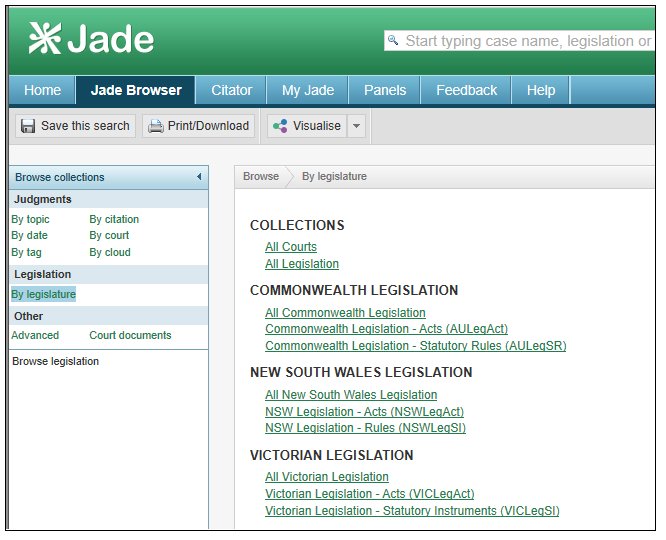Image resolution: width=666 pixels, height=540 pixels.
Task: Click NEW SOUTH WALES LEGISLATION heading
Action: (361, 373)
